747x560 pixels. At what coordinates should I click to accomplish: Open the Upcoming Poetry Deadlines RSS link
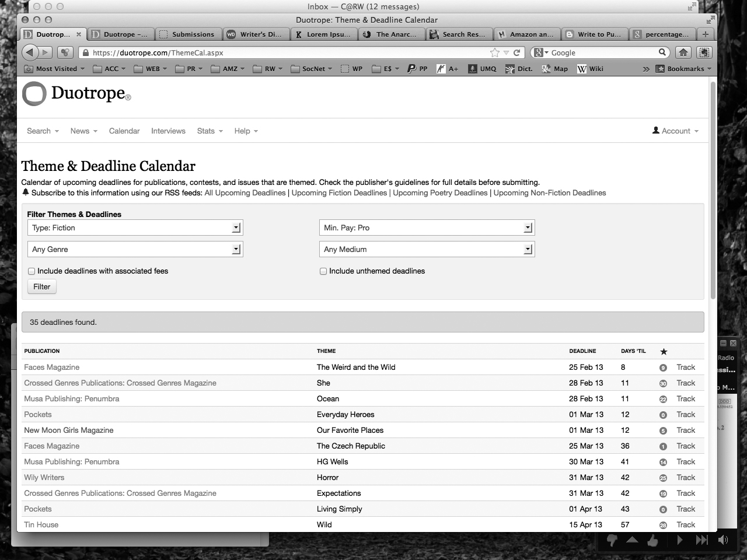click(x=440, y=193)
